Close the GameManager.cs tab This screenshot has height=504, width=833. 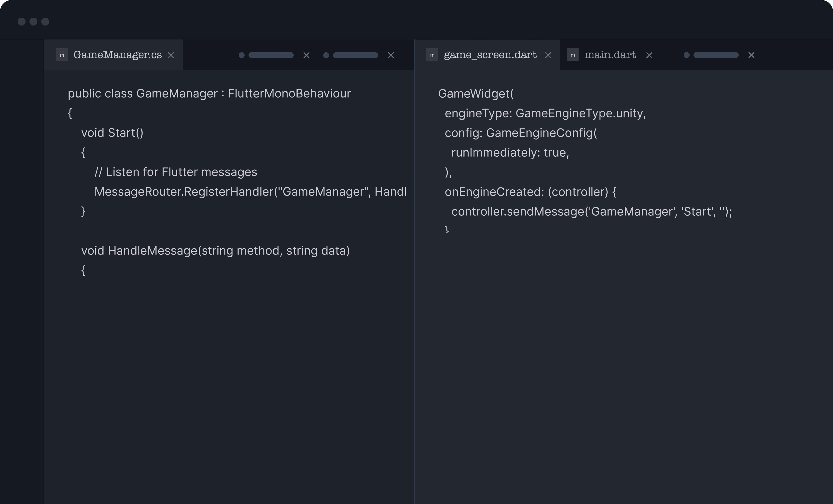point(171,56)
